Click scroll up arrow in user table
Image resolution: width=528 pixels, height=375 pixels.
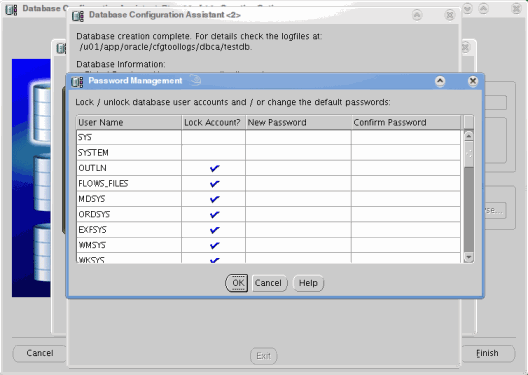click(469, 136)
